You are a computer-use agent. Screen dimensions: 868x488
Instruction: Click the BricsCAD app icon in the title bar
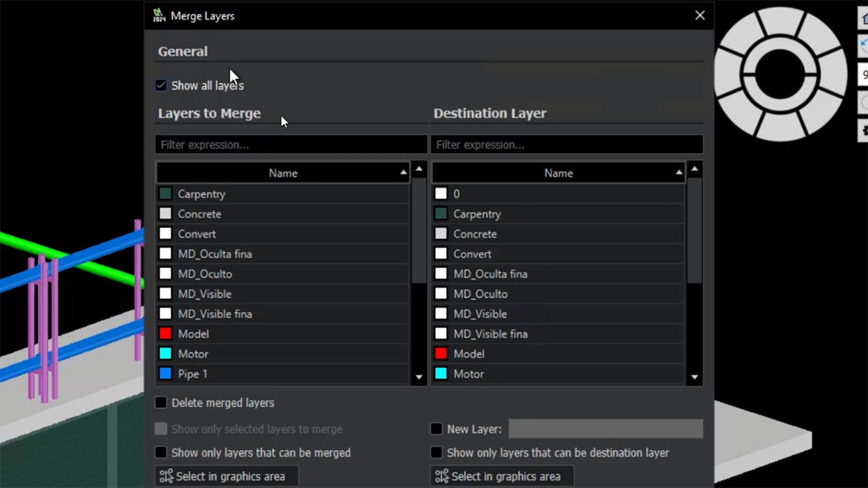point(159,15)
